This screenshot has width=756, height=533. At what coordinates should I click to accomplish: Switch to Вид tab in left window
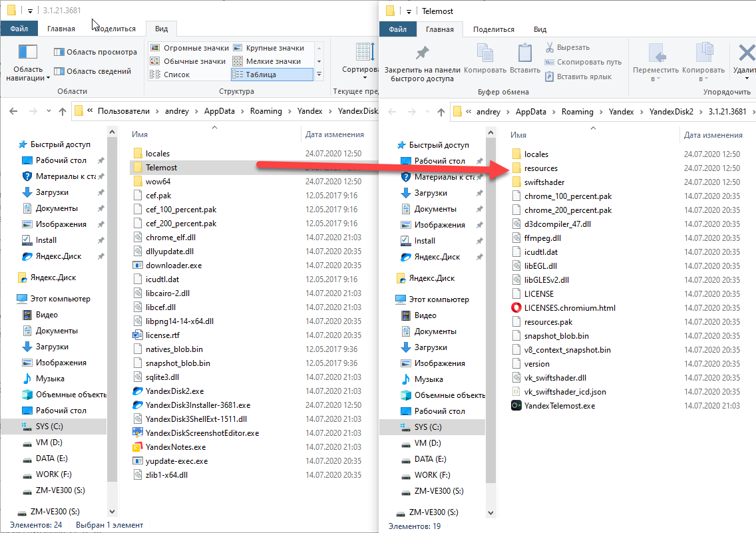coord(161,29)
